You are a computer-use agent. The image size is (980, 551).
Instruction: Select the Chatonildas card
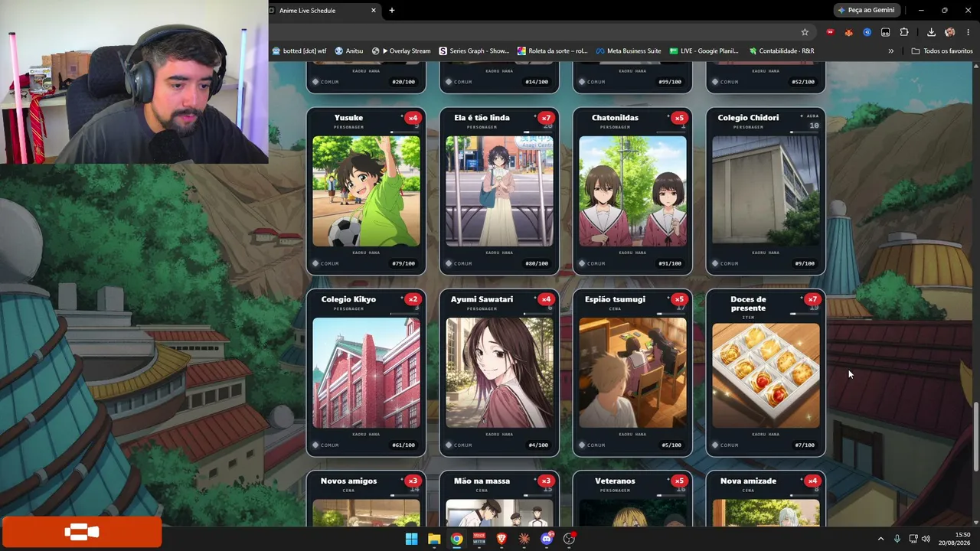tap(632, 191)
